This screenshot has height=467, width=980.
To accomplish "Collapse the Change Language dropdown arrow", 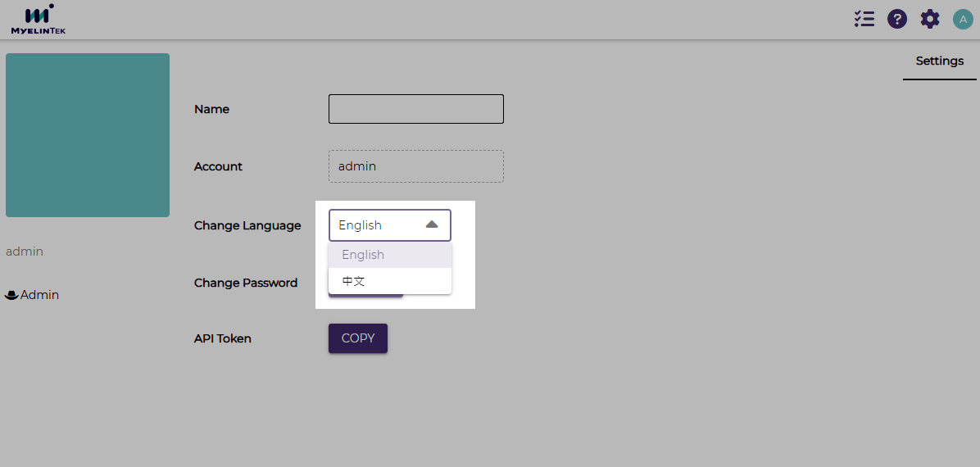I will (432, 224).
